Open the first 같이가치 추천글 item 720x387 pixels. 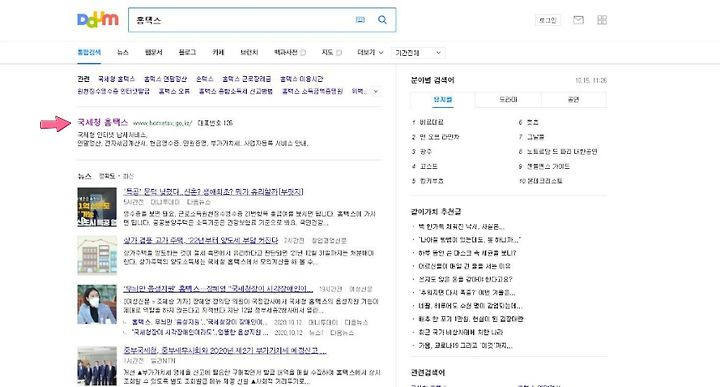(x=461, y=227)
